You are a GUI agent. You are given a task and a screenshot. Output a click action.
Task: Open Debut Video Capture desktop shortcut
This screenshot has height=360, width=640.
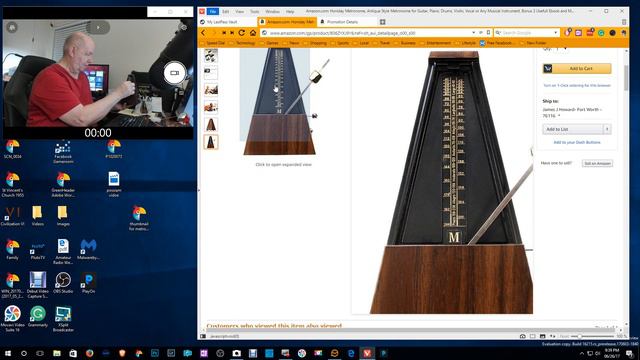click(38, 285)
